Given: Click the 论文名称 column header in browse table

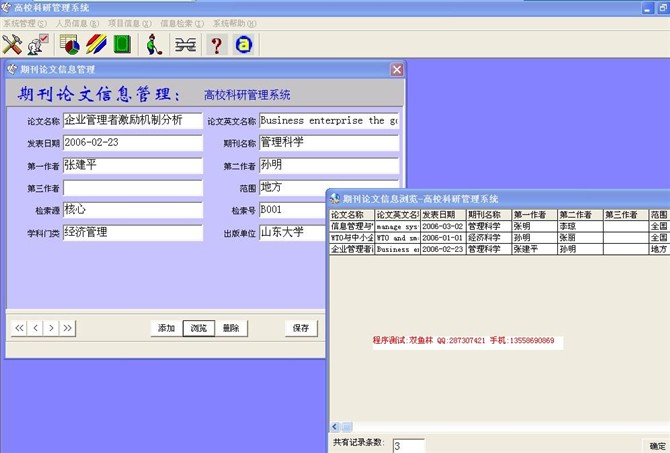Looking at the screenshot, I should click(352, 215).
